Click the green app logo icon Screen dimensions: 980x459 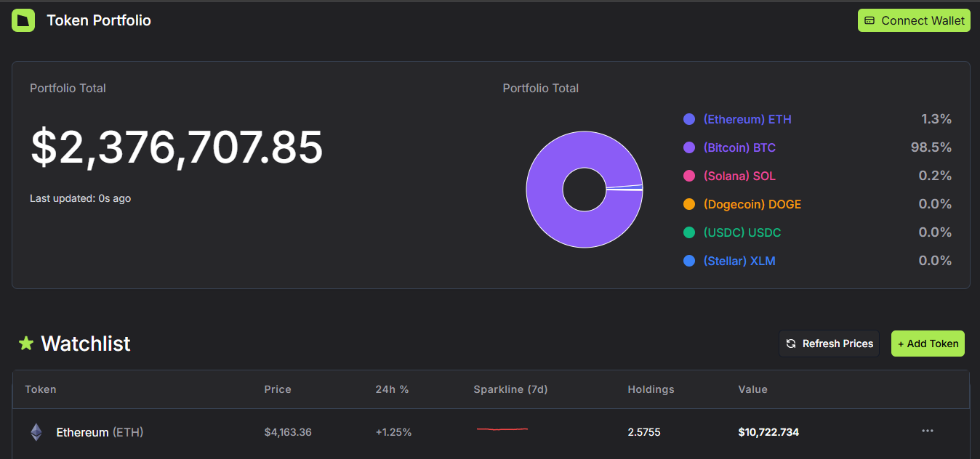[23, 20]
